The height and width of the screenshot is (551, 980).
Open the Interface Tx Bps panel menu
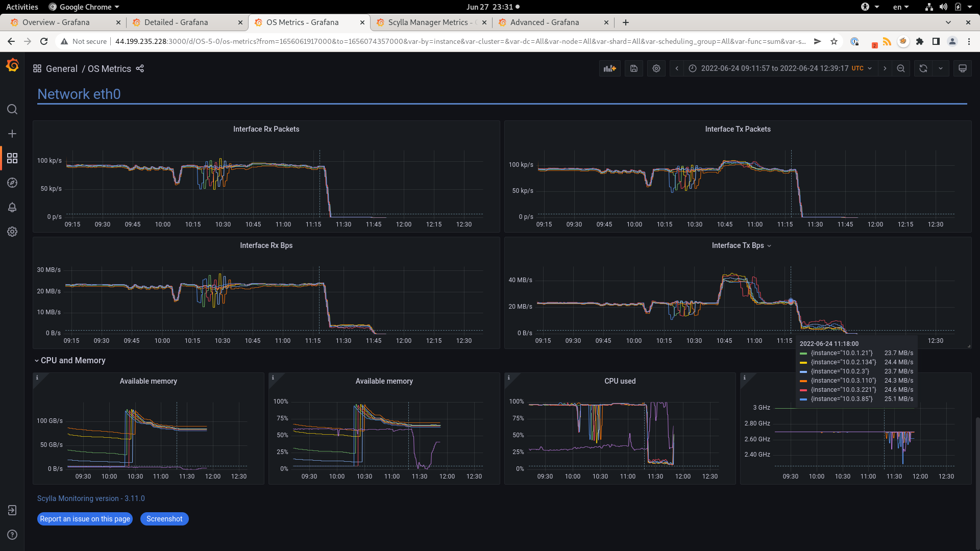point(770,245)
